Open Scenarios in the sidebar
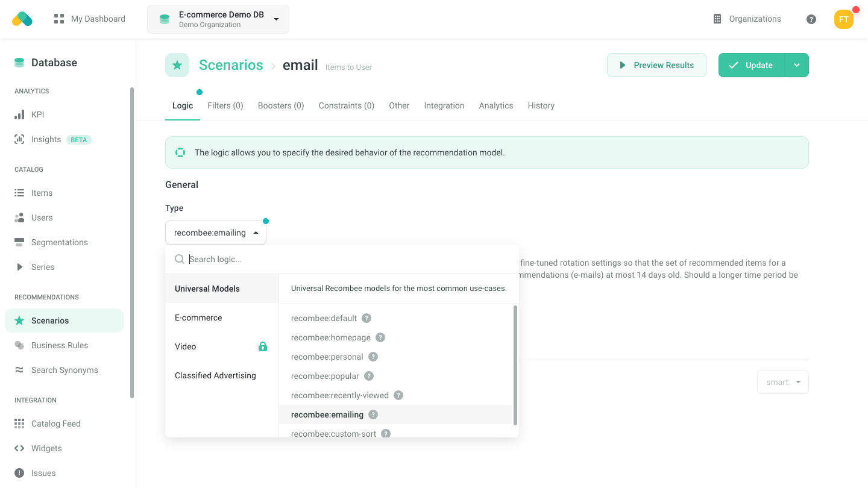 coord(64,321)
